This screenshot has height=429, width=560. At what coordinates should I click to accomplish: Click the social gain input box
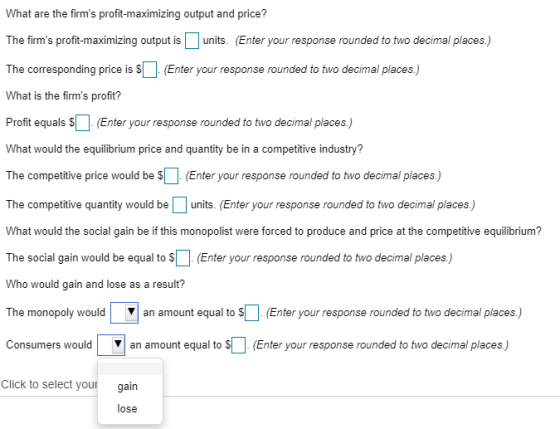tap(183, 258)
